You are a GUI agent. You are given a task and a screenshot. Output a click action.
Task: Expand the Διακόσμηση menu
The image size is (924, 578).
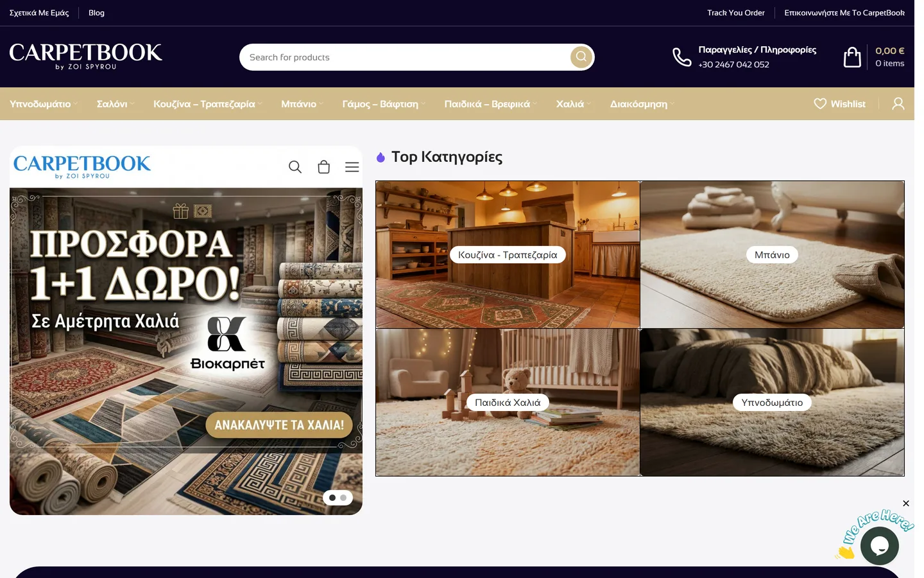point(642,104)
